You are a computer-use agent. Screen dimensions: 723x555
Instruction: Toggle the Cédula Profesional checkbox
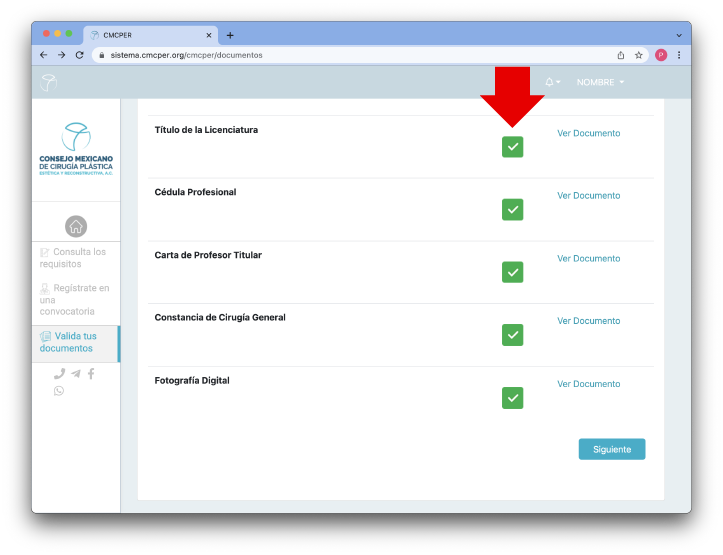point(512,209)
